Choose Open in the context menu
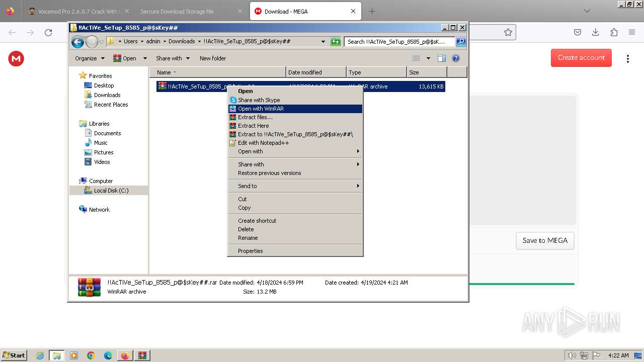The height and width of the screenshot is (362, 644). (295, 91)
